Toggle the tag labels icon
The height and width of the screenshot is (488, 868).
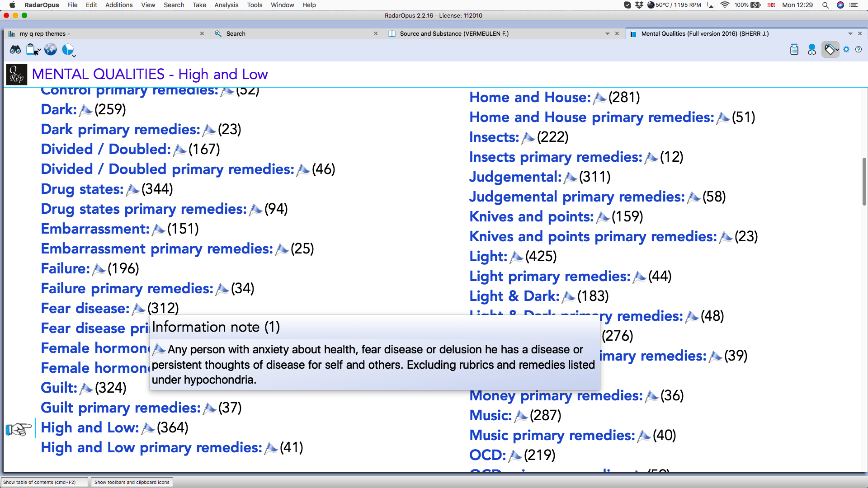point(830,50)
